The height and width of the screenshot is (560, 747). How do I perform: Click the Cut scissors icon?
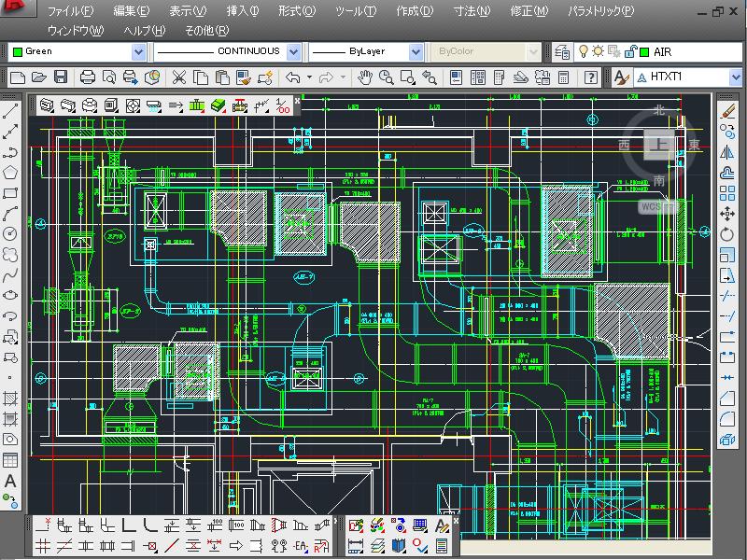178,77
